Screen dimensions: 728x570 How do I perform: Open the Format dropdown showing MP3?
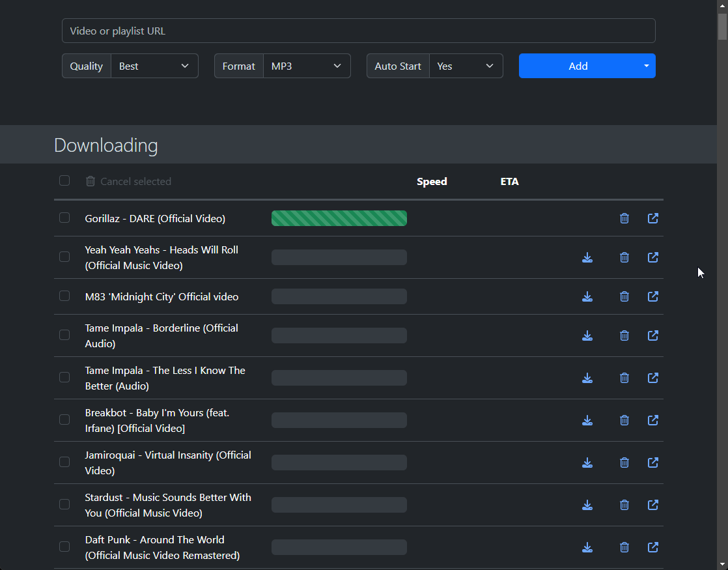tap(307, 66)
